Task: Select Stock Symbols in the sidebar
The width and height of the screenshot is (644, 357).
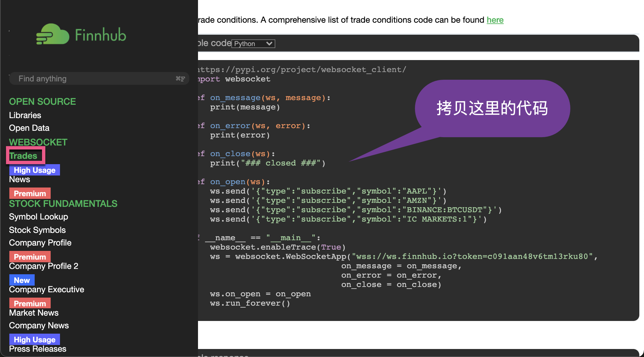Action: coord(37,230)
